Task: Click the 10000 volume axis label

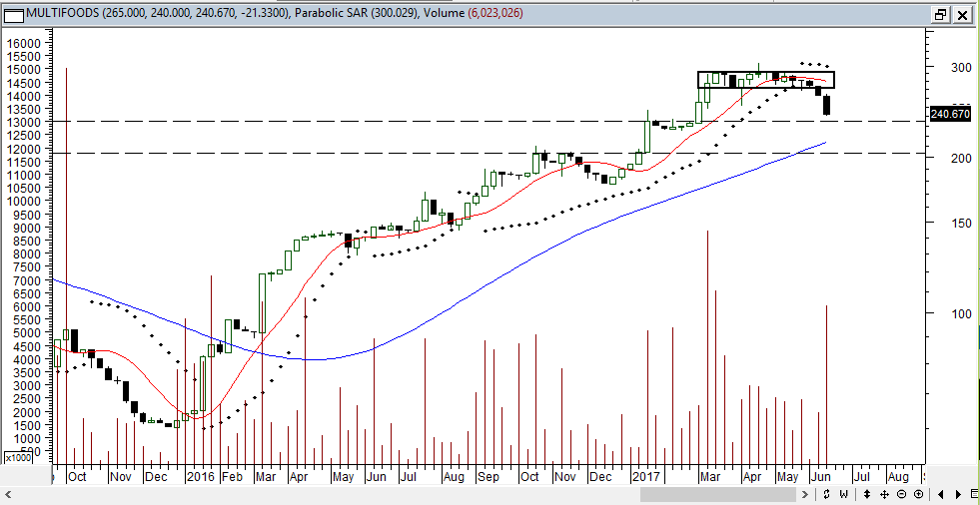Action: click(25, 201)
